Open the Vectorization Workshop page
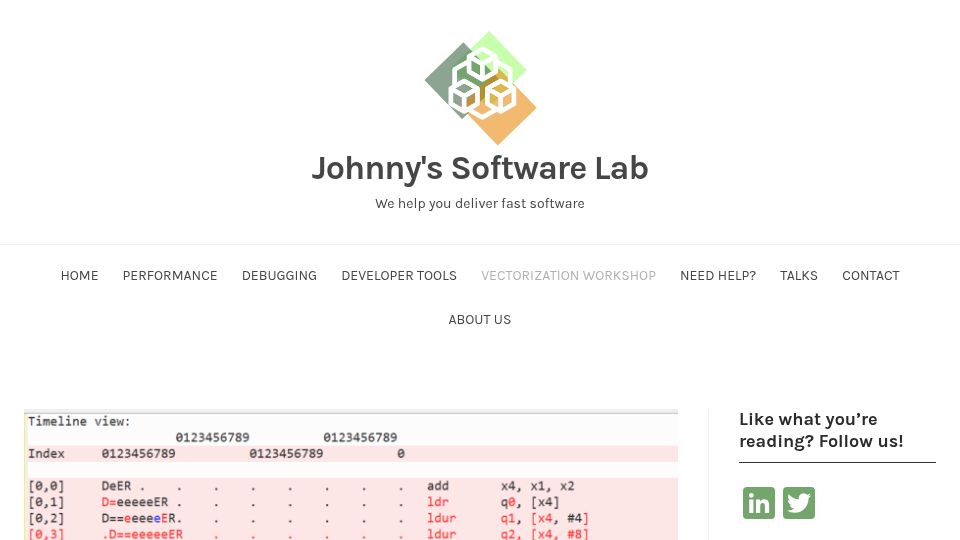960x540 pixels. [568, 276]
